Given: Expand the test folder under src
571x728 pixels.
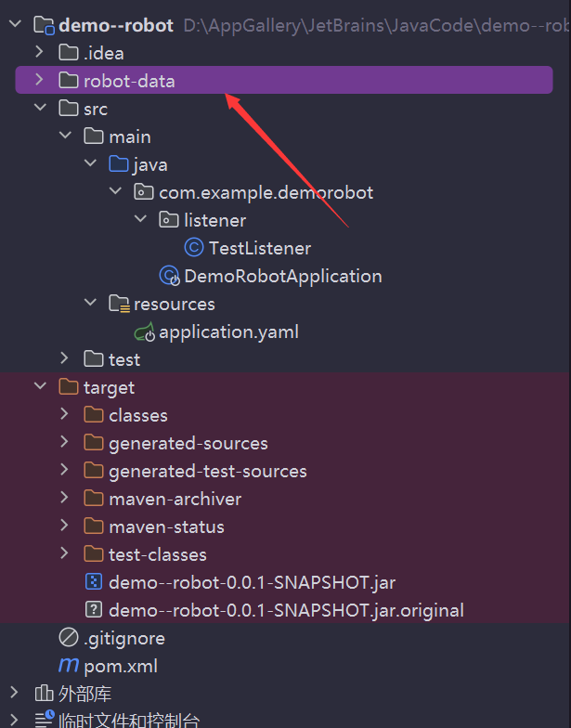Looking at the screenshot, I should [x=64, y=359].
